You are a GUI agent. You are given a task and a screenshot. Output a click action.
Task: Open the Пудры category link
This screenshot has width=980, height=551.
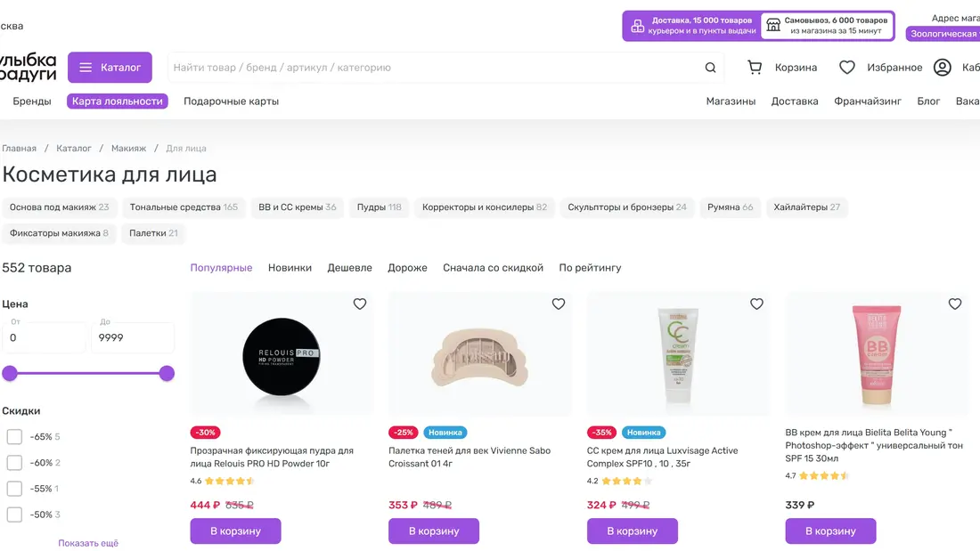point(379,207)
